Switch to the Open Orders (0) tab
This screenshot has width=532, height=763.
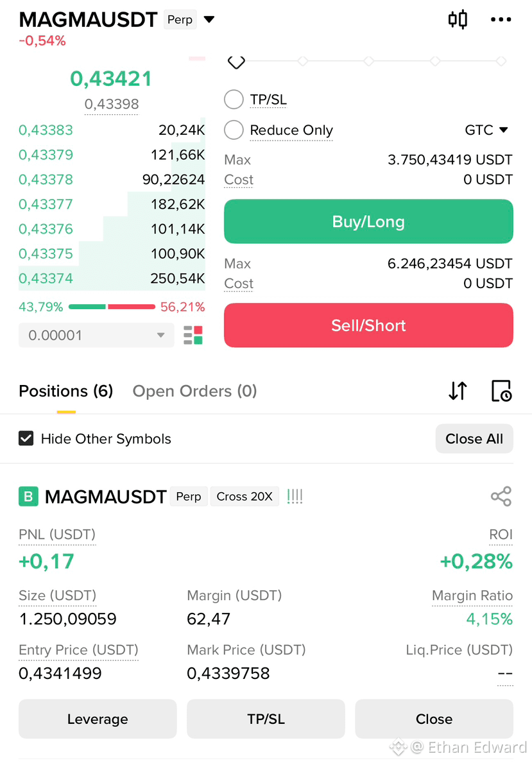194,391
